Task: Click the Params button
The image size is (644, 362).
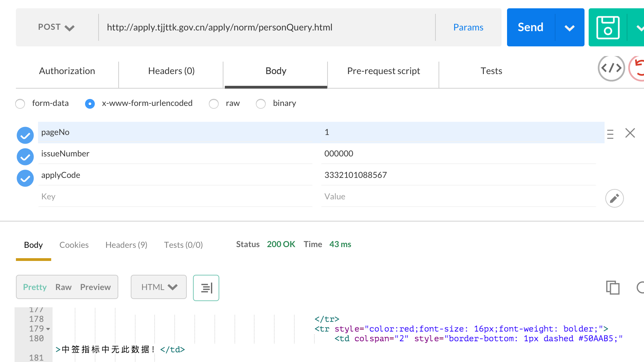Action: click(x=468, y=27)
